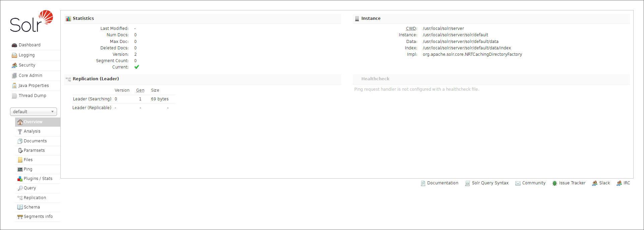Browse the core Files page
The width and height of the screenshot is (644, 230).
tap(28, 160)
